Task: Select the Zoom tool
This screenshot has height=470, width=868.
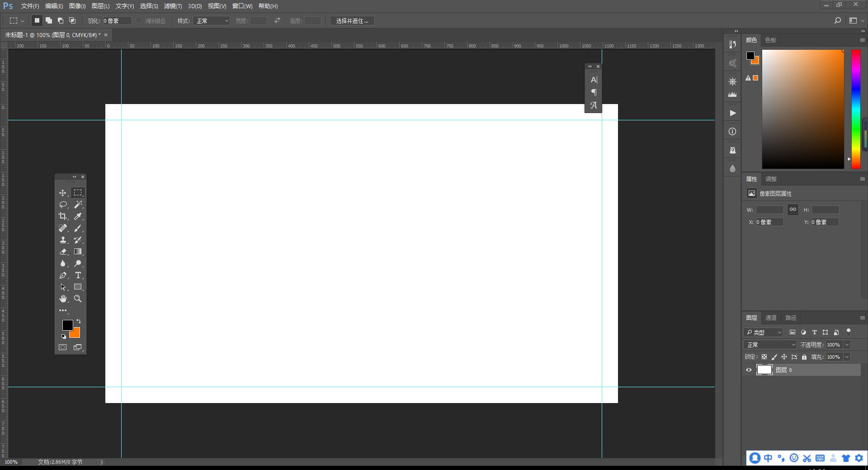Action: coord(78,299)
